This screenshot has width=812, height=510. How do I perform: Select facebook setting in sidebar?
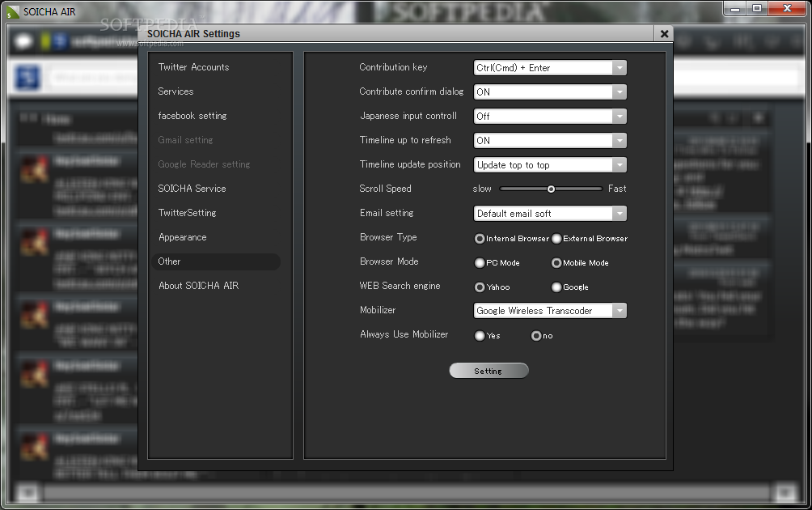coord(192,116)
